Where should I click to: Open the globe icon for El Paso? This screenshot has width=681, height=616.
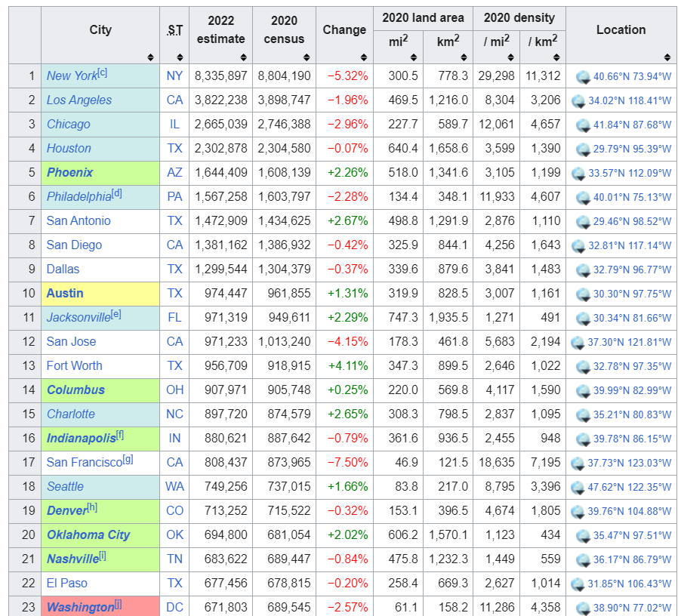coord(578,584)
